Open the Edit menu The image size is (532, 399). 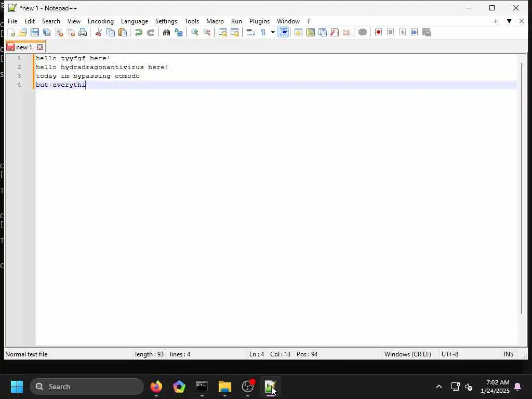click(30, 21)
